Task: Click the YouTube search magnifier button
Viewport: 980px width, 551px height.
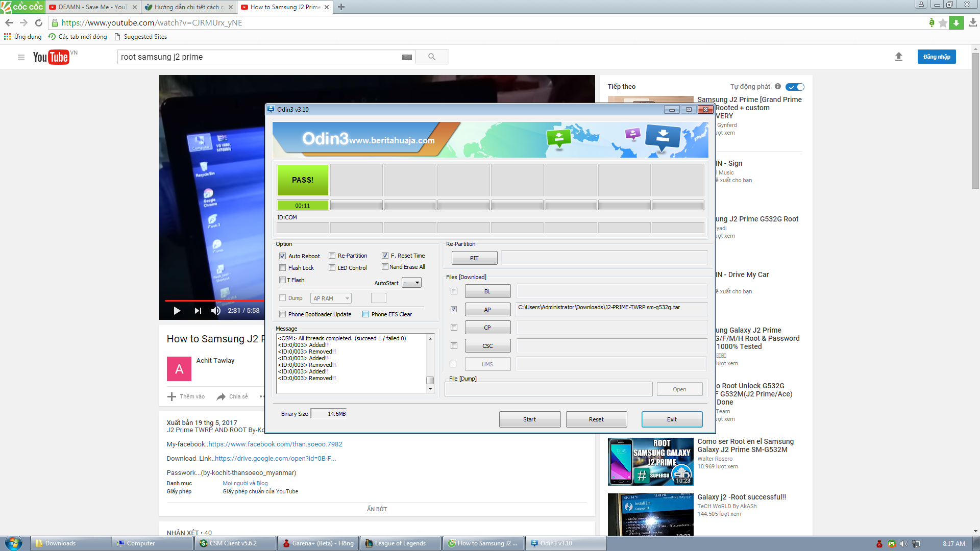Action: pos(432,57)
